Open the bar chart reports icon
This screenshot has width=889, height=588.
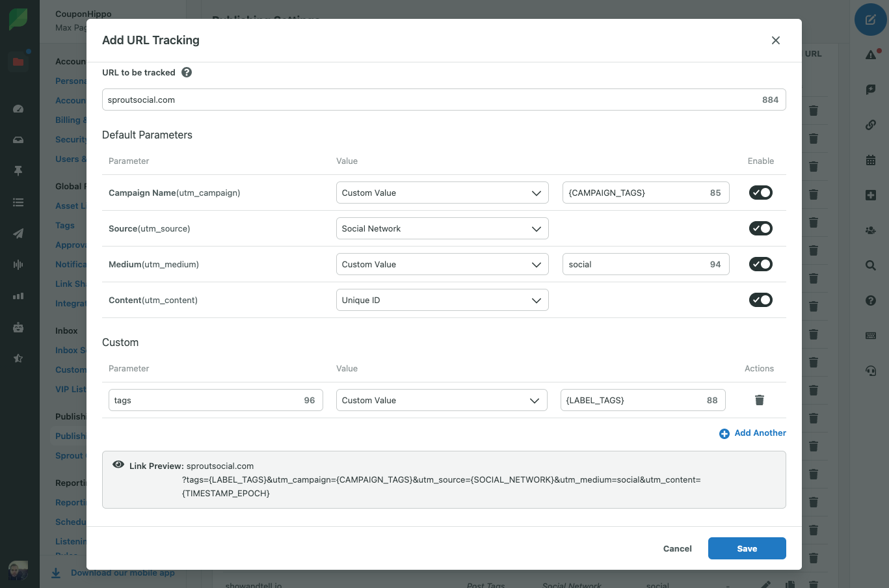[18, 296]
